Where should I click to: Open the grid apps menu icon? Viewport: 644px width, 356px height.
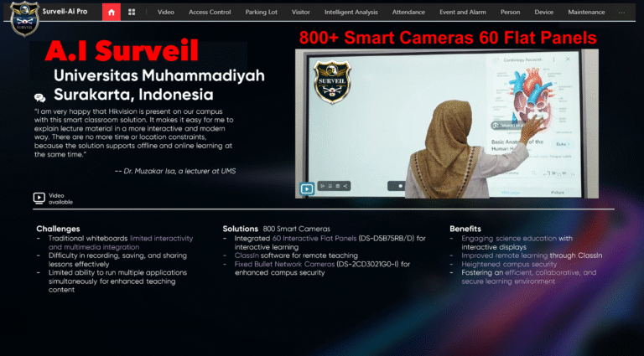tap(132, 13)
